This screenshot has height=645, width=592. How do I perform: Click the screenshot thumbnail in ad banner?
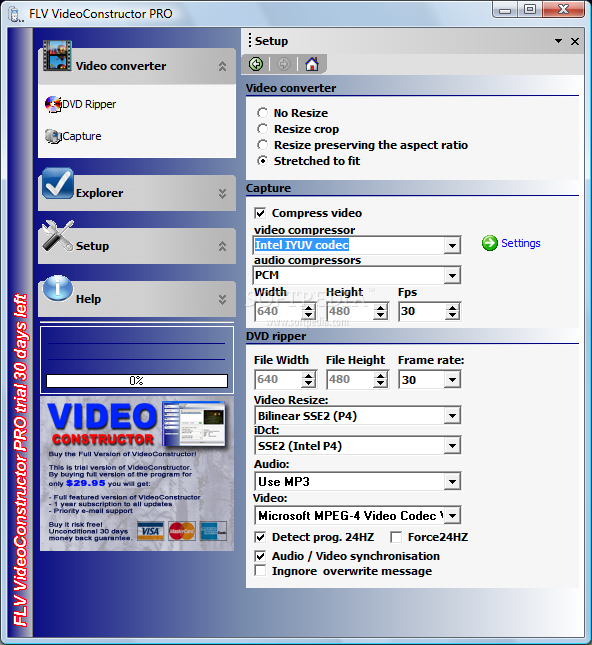[194, 424]
